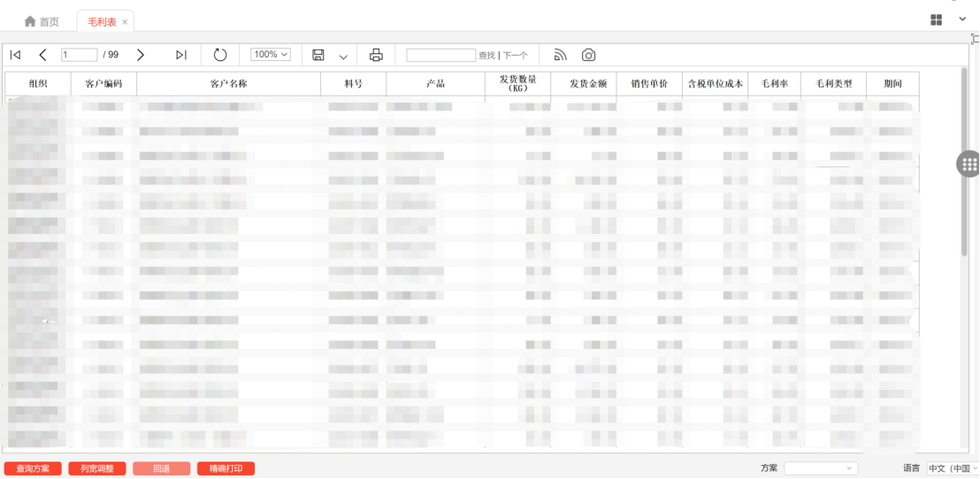Screen dimensions: 980x479
Task: Switch to the 首页 tab
Action: (42, 22)
